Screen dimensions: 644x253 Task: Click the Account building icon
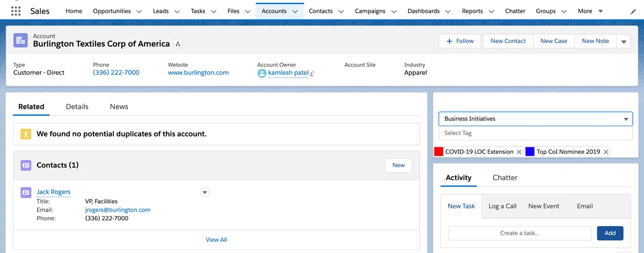coord(20,40)
